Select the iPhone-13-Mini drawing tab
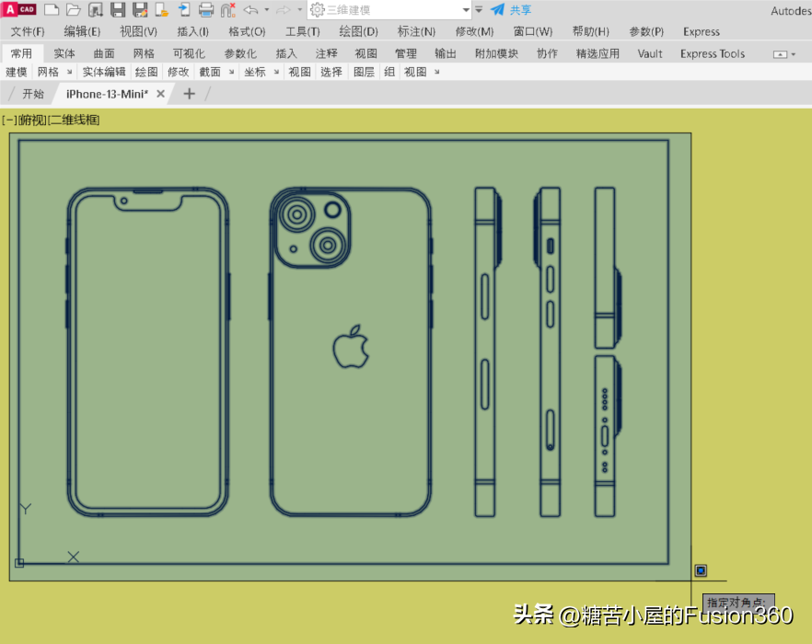The image size is (812, 644). pos(107,94)
